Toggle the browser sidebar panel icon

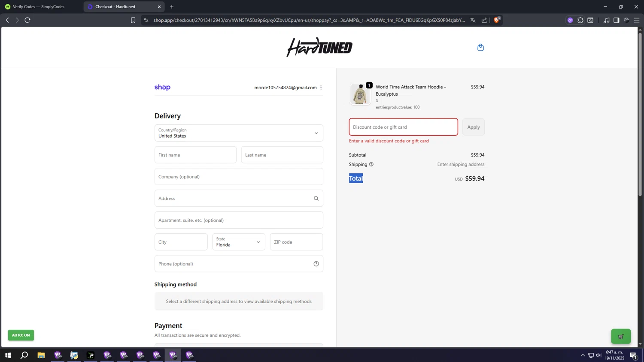617,20
